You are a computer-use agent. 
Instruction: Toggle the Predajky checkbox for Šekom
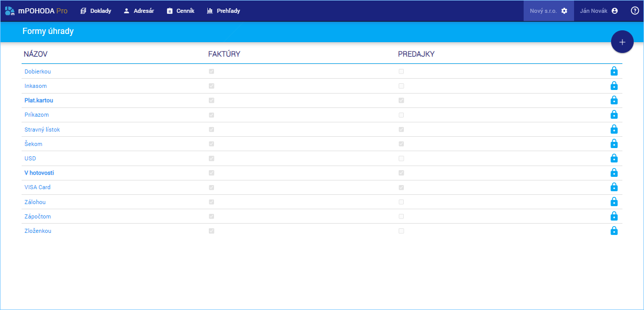click(x=401, y=144)
